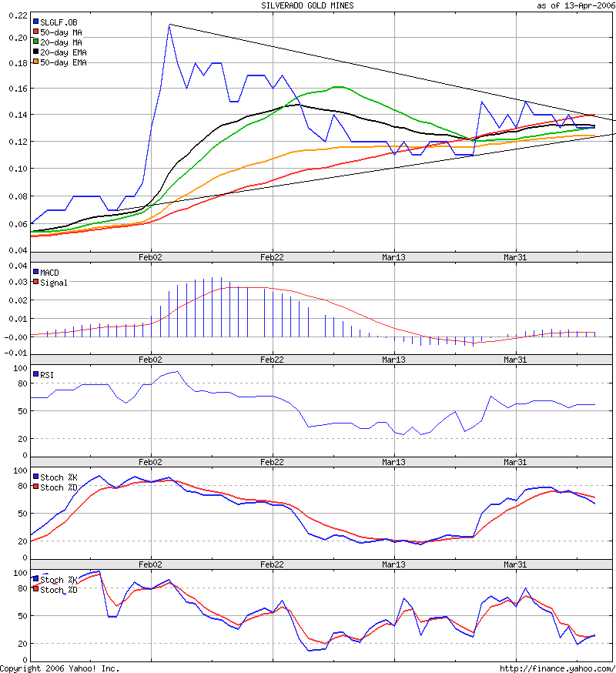This screenshot has height=673, width=616.
Task: Click the '50-day EMA' legend label
Action: click(x=64, y=62)
